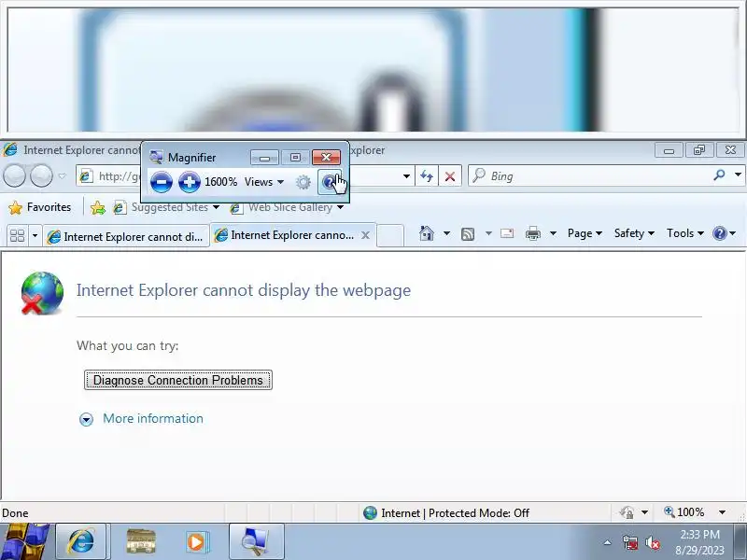Click the address bar page icon

coord(86,176)
